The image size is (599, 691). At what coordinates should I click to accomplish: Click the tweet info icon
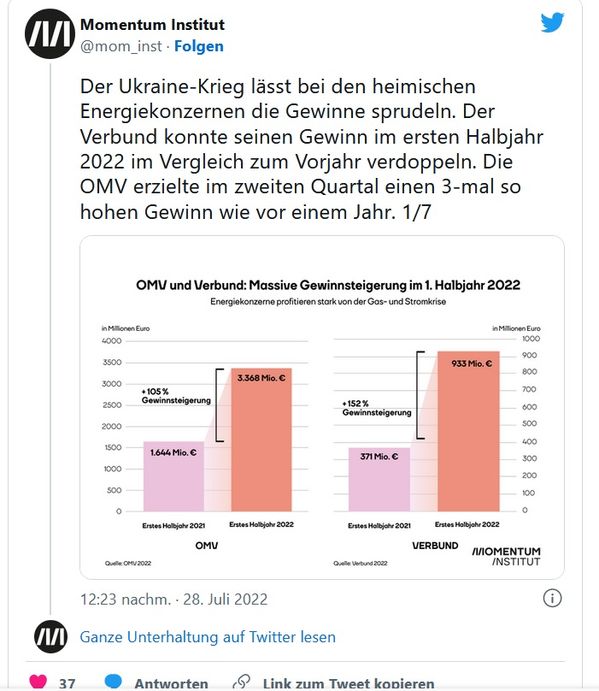tap(552, 598)
